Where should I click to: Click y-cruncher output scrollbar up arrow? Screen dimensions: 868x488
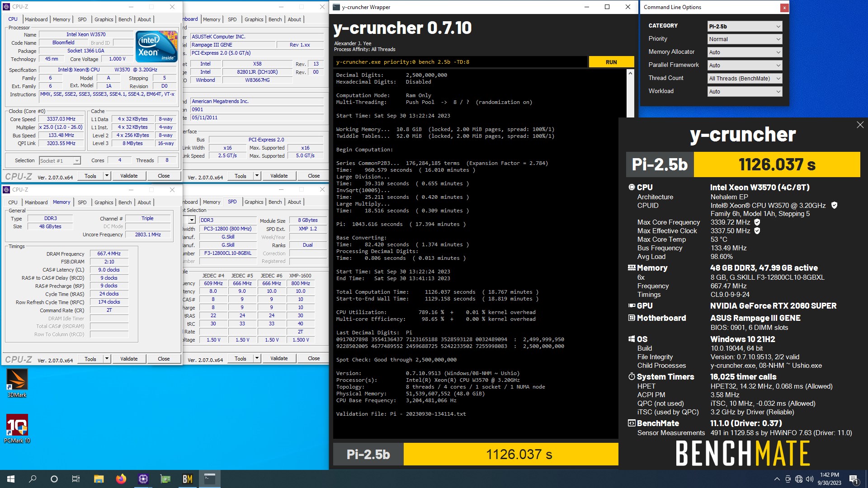tap(631, 72)
